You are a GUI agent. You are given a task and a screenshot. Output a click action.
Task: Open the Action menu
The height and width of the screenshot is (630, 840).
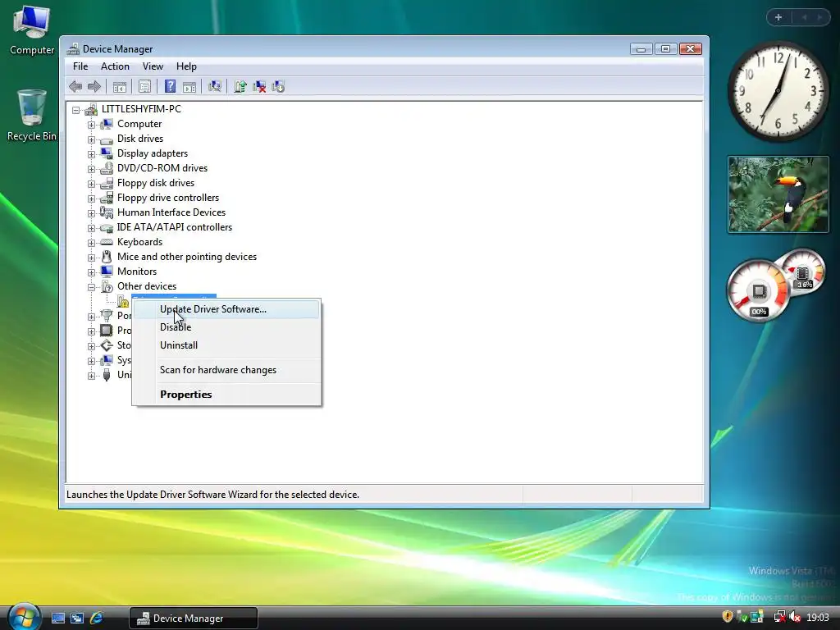click(115, 66)
